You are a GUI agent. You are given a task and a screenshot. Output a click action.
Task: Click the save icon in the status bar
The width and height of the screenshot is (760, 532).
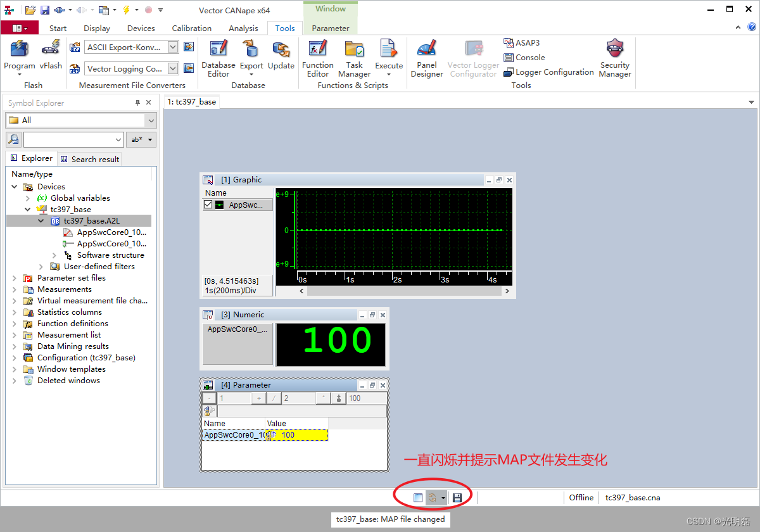457,498
